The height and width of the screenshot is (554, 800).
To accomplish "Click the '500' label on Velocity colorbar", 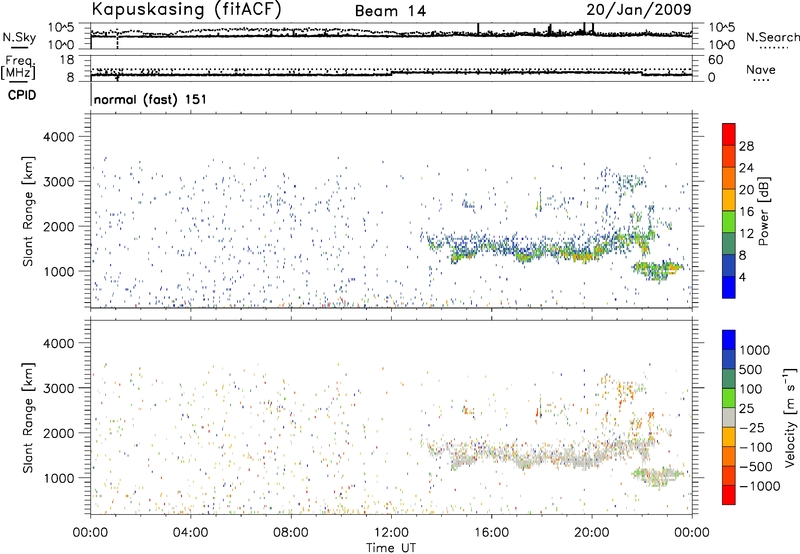I will (x=751, y=370).
